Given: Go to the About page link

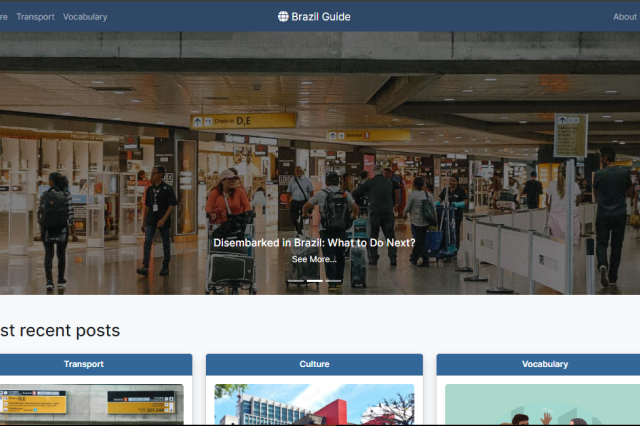Looking at the screenshot, I should (x=624, y=17).
